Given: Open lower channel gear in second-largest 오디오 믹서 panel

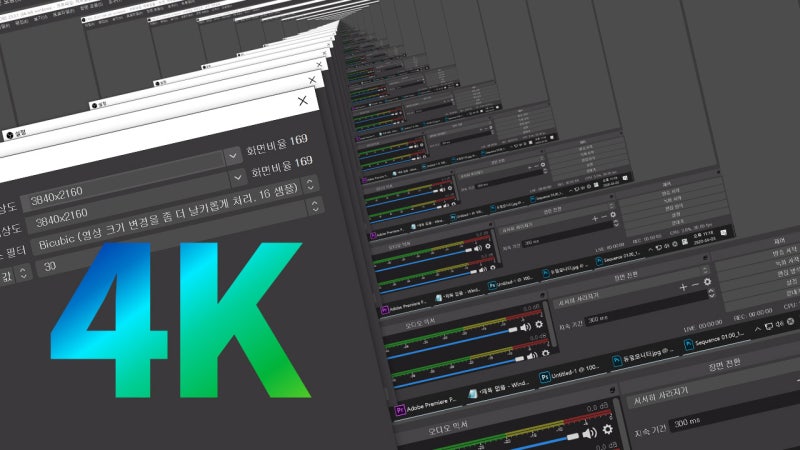Looking at the screenshot, I should click(545, 353).
